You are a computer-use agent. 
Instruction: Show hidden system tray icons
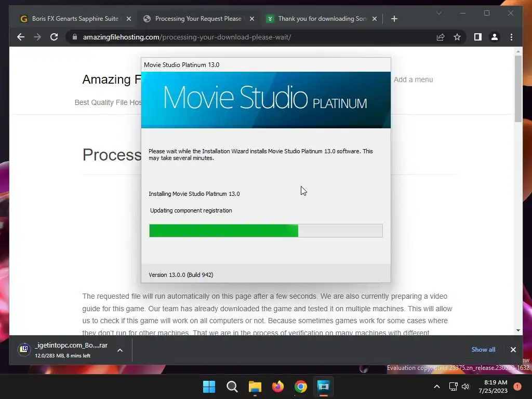pyautogui.click(x=437, y=387)
